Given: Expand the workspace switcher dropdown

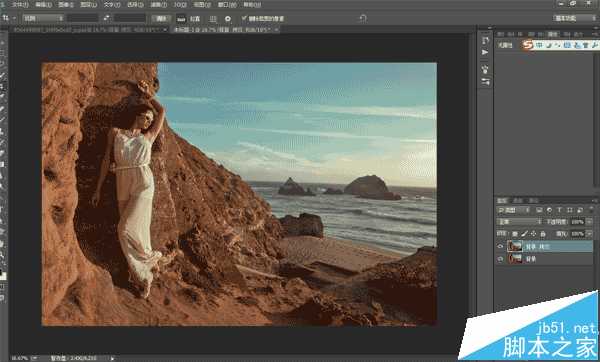Looking at the screenshot, I should point(574,18).
